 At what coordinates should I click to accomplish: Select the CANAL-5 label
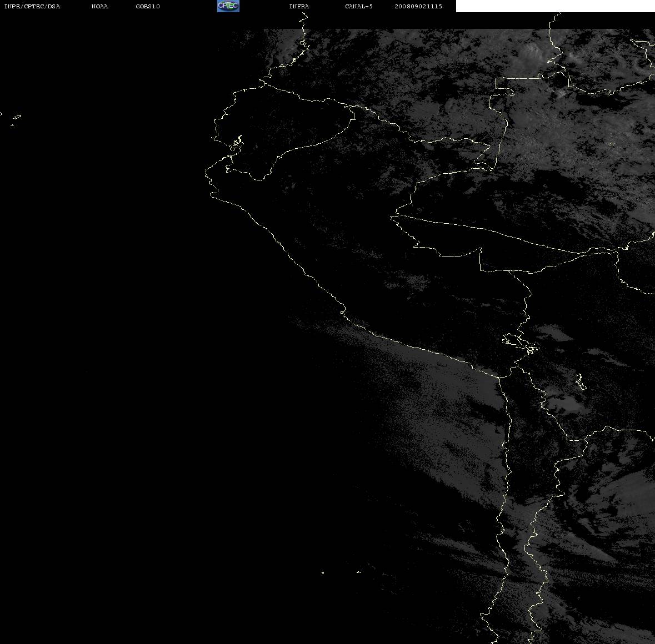359,6
